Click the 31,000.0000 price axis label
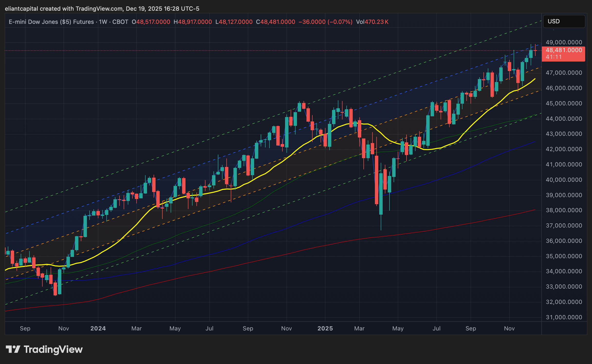Viewport: 592px width, 364px height. (x=564, y=317)
